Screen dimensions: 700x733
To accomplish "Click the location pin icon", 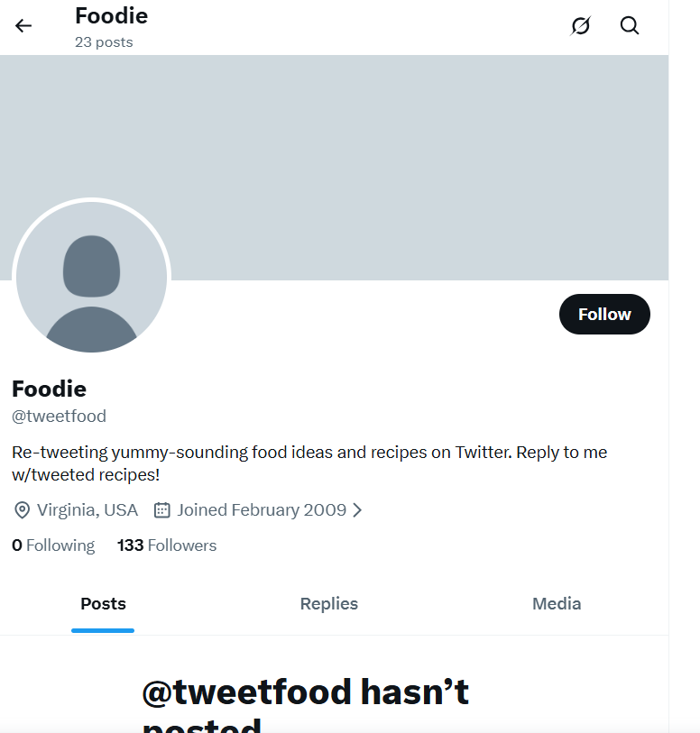I will 22,510.
